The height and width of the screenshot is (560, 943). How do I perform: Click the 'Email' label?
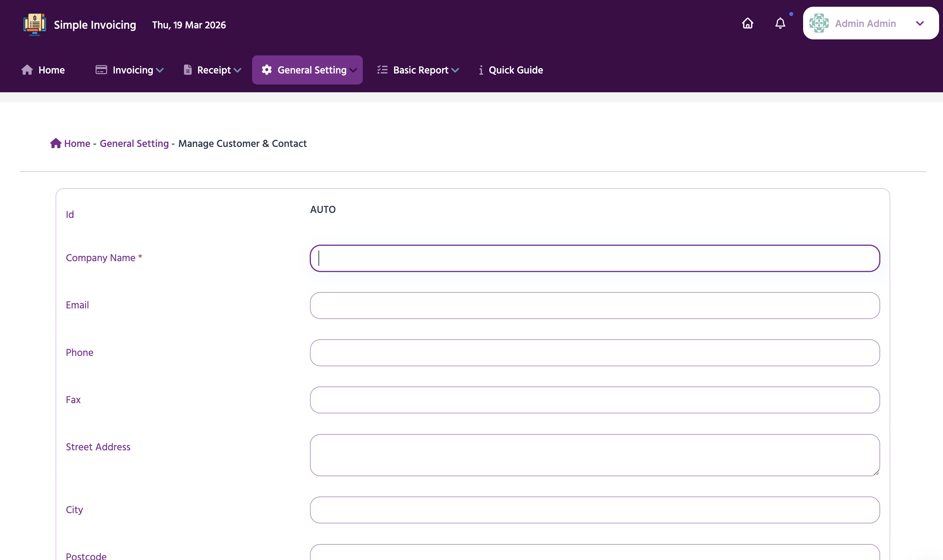(x=77, y=305)
